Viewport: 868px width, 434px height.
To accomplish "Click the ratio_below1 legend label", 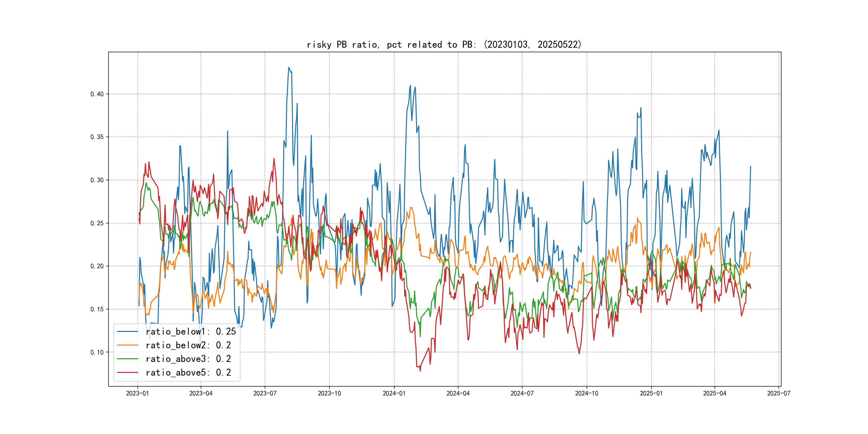I will [190, 332].
